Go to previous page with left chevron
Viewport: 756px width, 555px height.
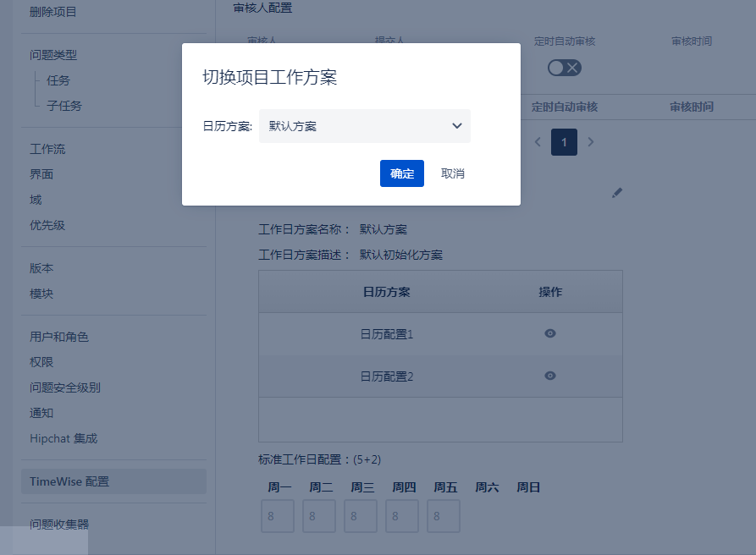pos(538,142)
